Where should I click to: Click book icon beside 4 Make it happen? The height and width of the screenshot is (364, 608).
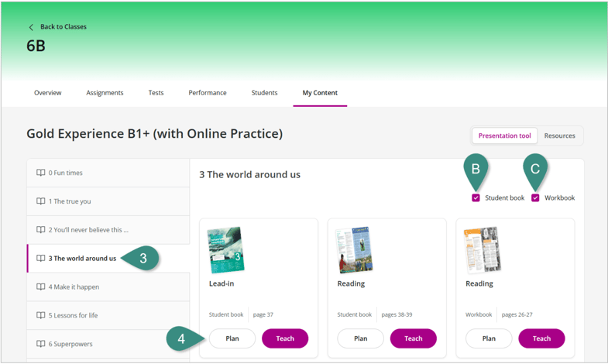(x=41, y=287)
